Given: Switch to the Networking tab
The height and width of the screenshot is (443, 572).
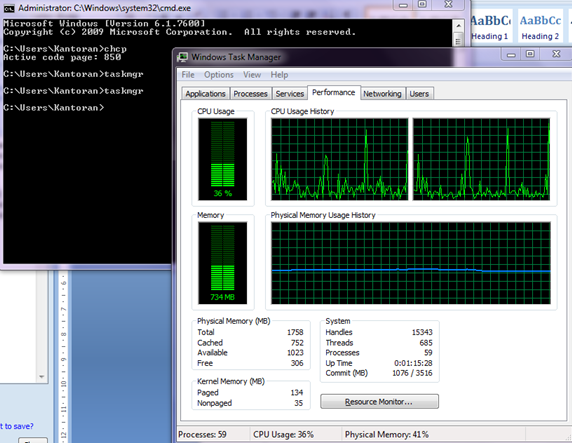Looking at the screenshot, I should tap(382, 94).
